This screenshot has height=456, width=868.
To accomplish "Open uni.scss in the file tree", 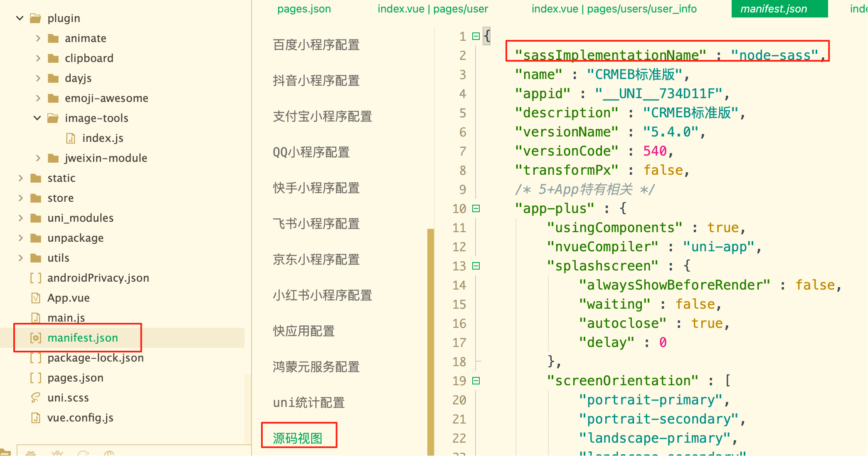I will (x=68, y=398).
